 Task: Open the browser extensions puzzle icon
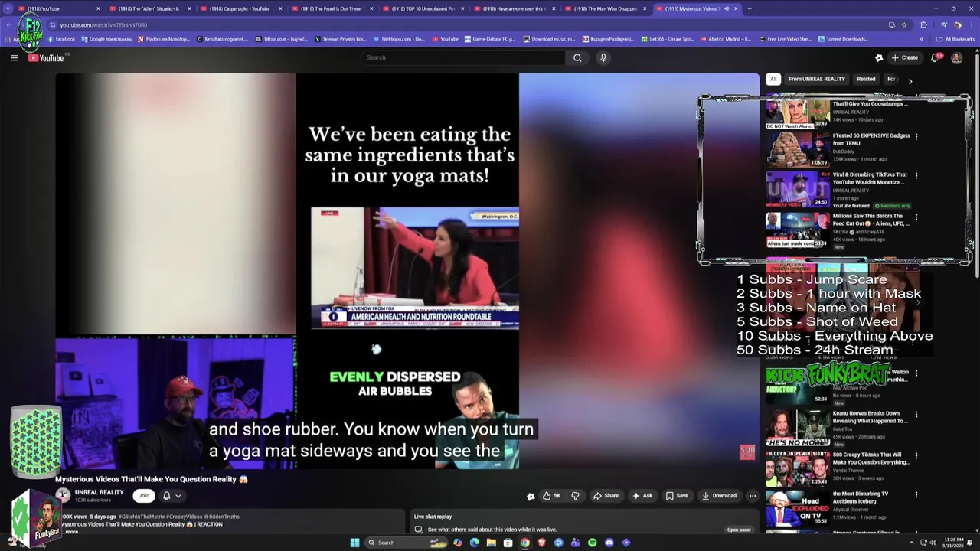(x=923, y=24)
